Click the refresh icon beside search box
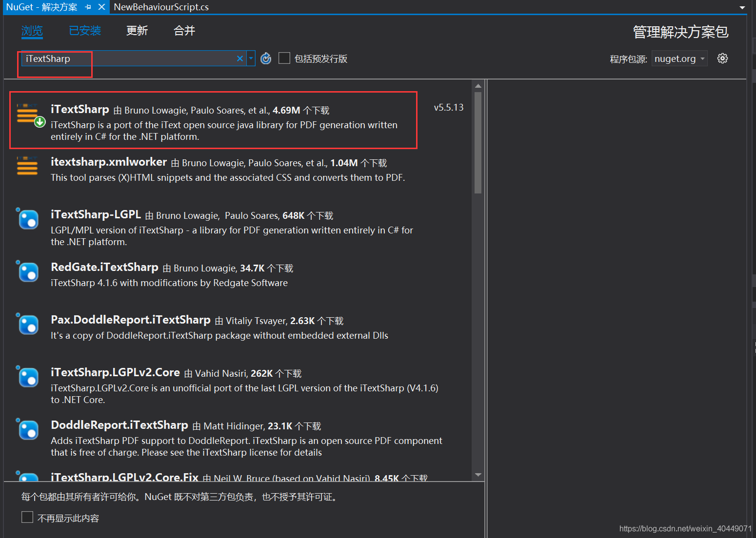Image resolution: width=756 pixels, height=538 pixels. tap(266, 58)
